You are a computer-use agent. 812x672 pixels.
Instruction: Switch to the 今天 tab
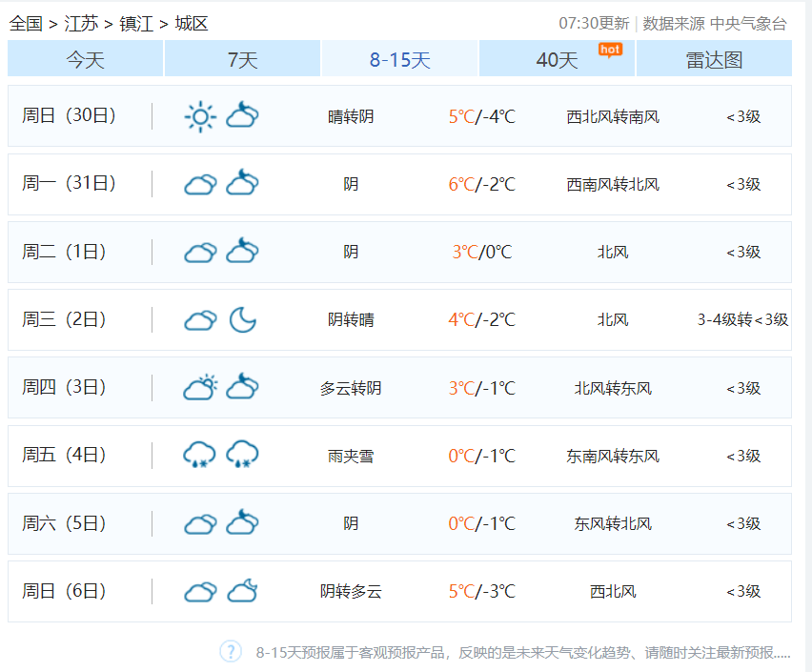[x=86, y=59]
